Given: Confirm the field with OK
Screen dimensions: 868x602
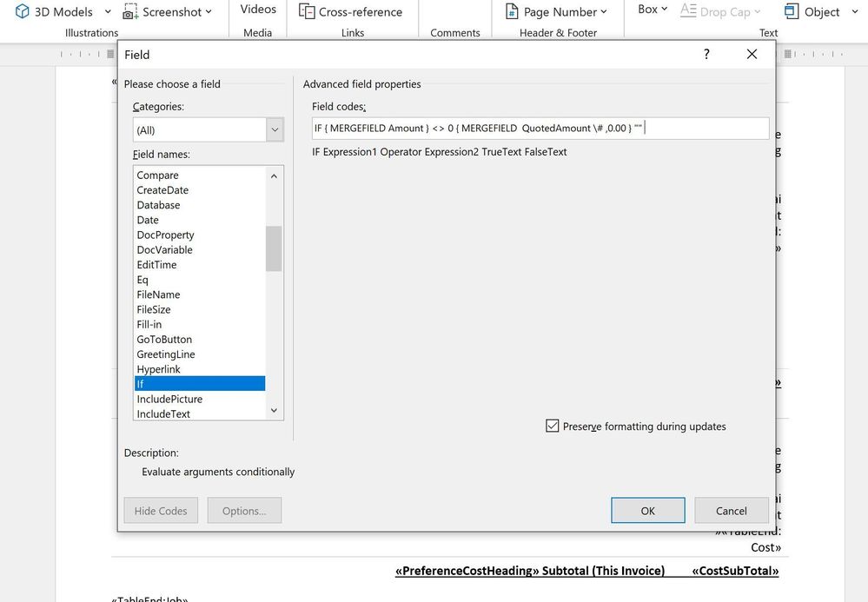Looking at the screenshot, I should (647, 510).
